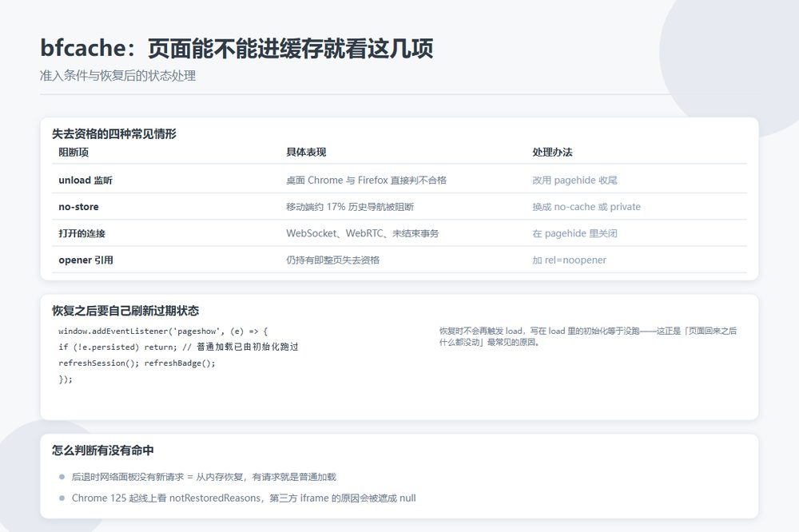Click the column header "阻断项"

(74, 153)
